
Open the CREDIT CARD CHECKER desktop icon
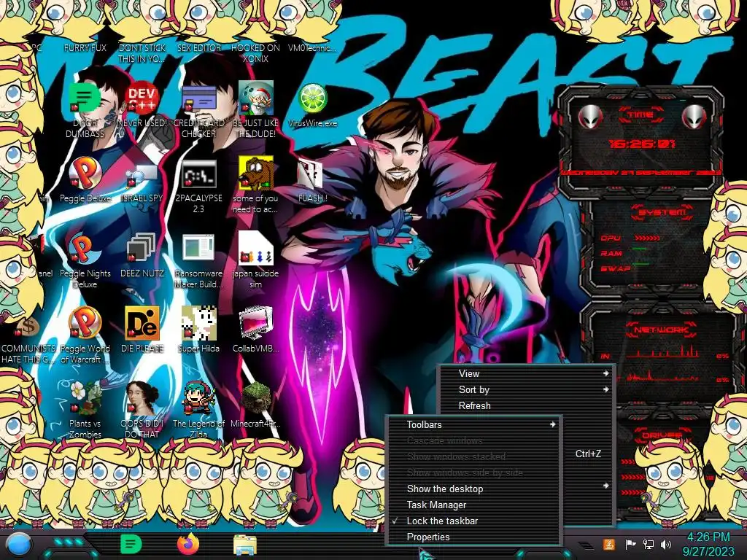tap(198, 98)
